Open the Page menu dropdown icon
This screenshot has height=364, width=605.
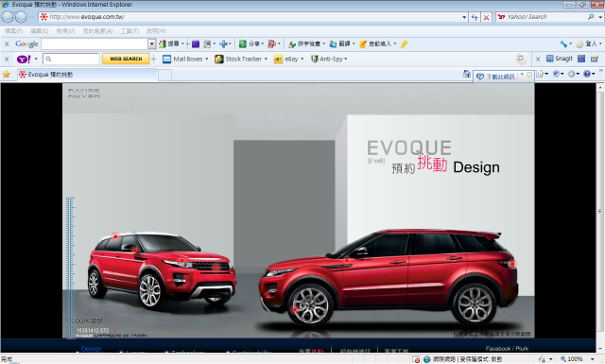pos(542,74)
